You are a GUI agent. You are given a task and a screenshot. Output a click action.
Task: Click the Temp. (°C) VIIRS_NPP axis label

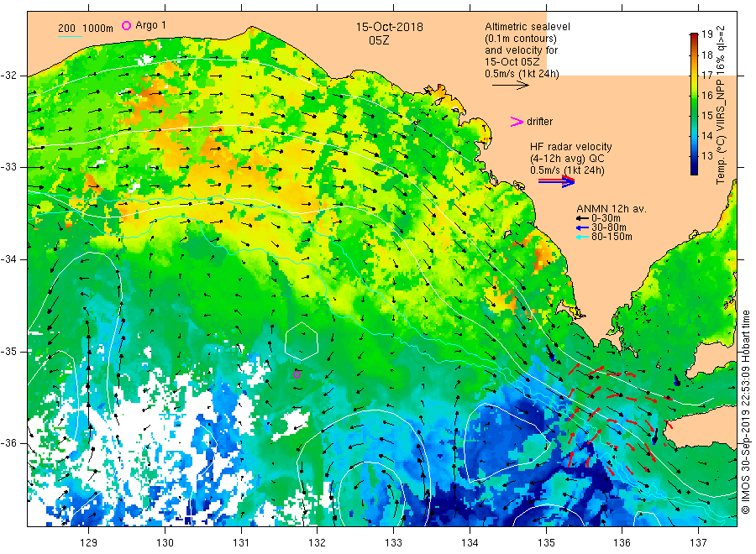(x=721, y=105)
